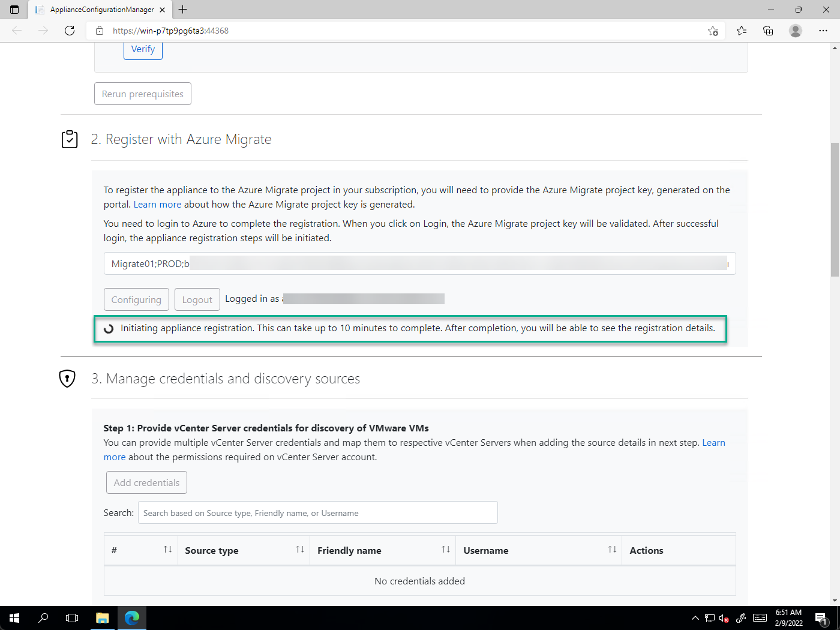Open File Explorer from taskbar
Viewport: 840px width, 630px height.
tap(103, 618)
